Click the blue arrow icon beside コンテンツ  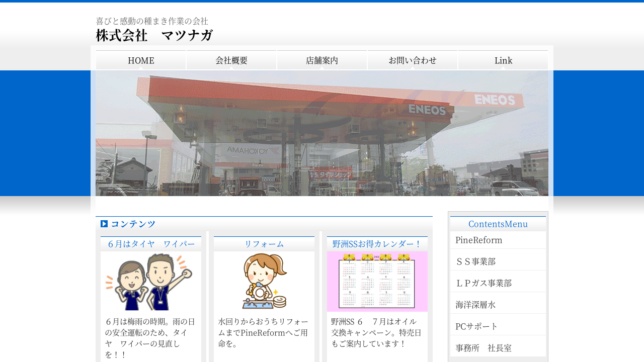point(104,224)
